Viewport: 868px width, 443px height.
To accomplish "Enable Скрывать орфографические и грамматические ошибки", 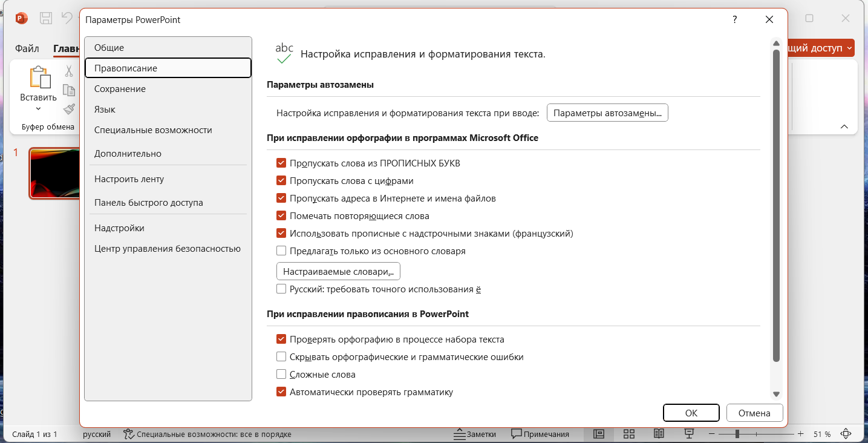I will 281,357.
